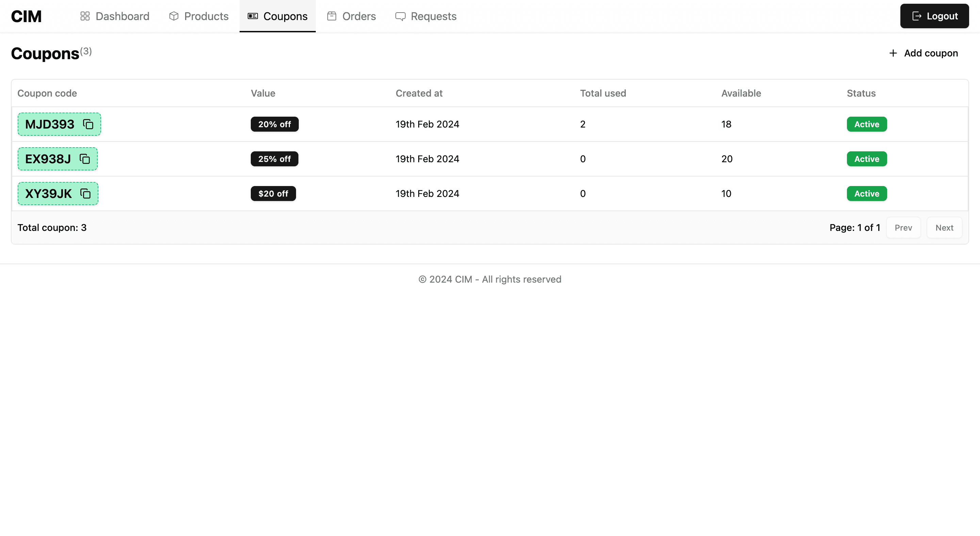Click the Coupons page heading
This screenshot has width=980, height=536.
pyautogui.click(x=45, y=54)
